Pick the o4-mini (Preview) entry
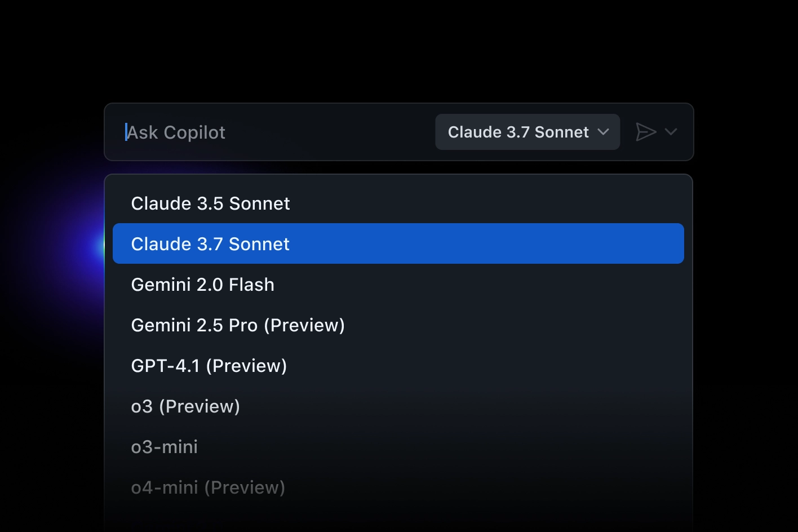Viewport: 798px width, 532px height. pyautogui.click(x=398, y=487)
